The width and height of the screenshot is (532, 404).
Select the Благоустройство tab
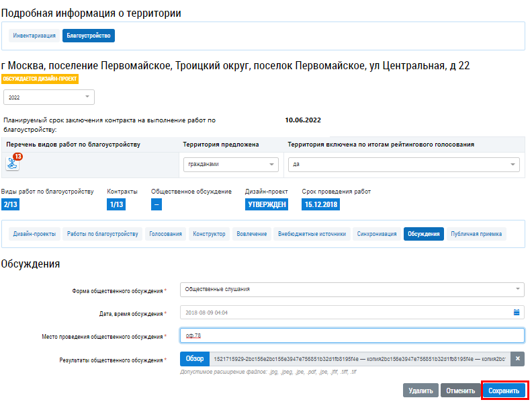pyautogui.click(x=89, y=36)
